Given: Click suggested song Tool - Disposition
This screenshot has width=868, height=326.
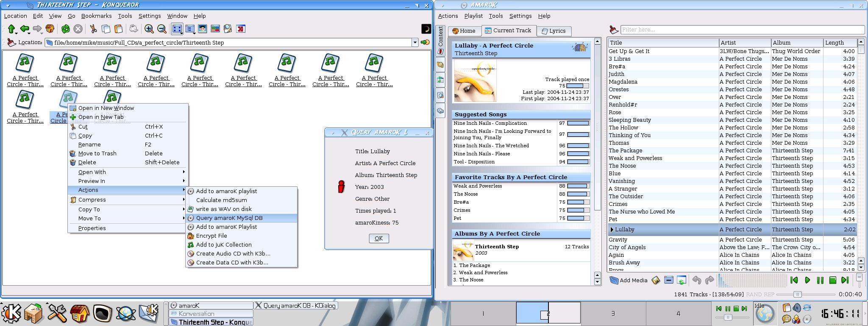Looking at the screenshot, I should pyautogui.click(x=474, y=162).
